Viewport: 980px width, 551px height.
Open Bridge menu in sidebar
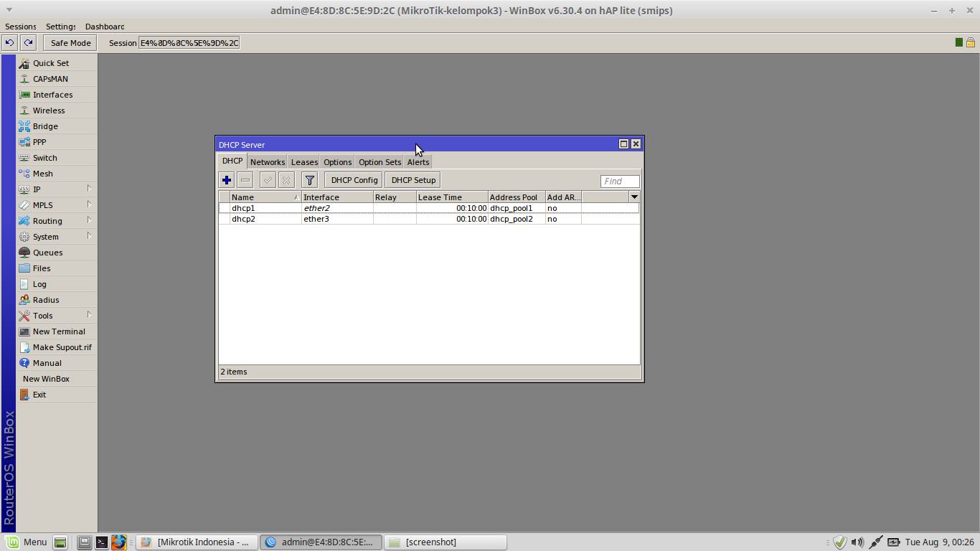coord(57,126)
